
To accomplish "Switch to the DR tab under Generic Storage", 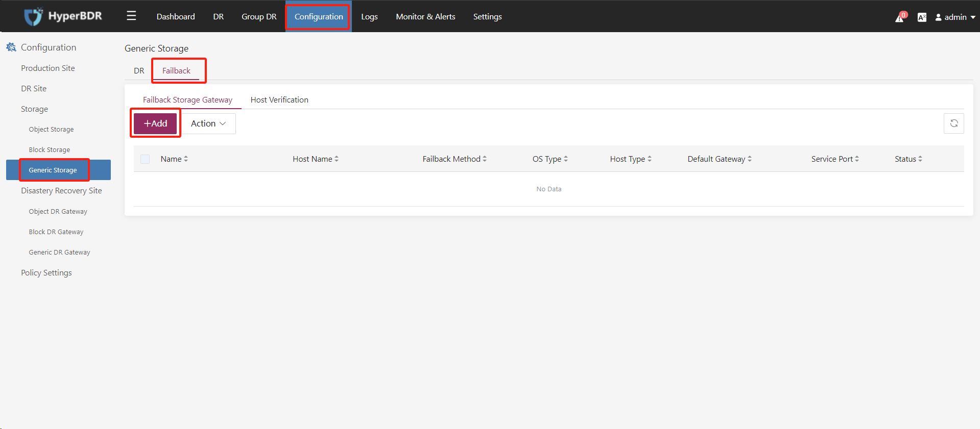I will (x=139, y=70).
